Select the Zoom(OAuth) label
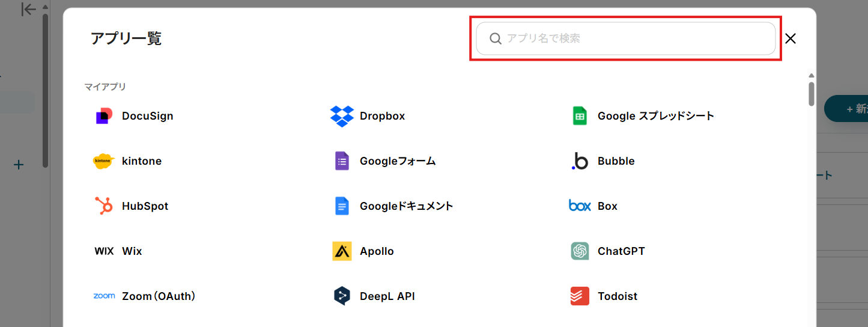868x327 pixels. [159, 296]
